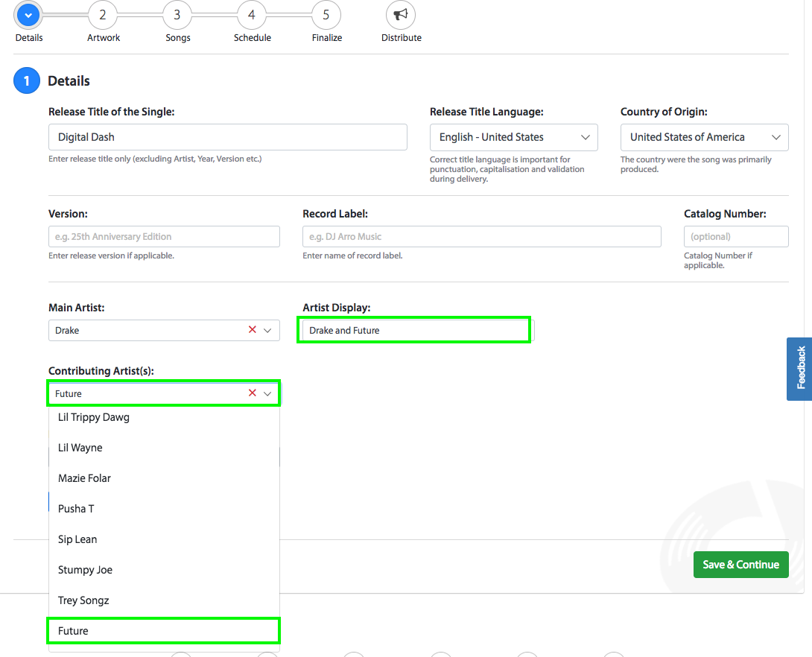Choose Pusha T as contributing artist

pos(164,509)
